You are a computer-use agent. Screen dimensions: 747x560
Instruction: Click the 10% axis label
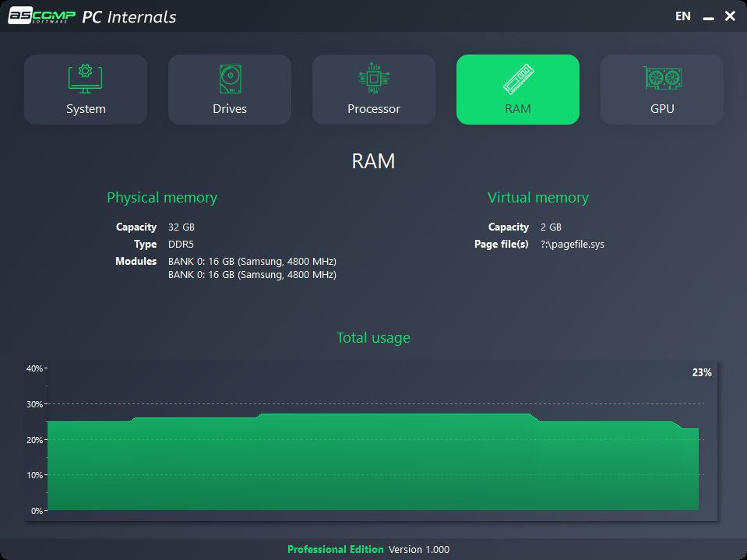tap(35, 475)
